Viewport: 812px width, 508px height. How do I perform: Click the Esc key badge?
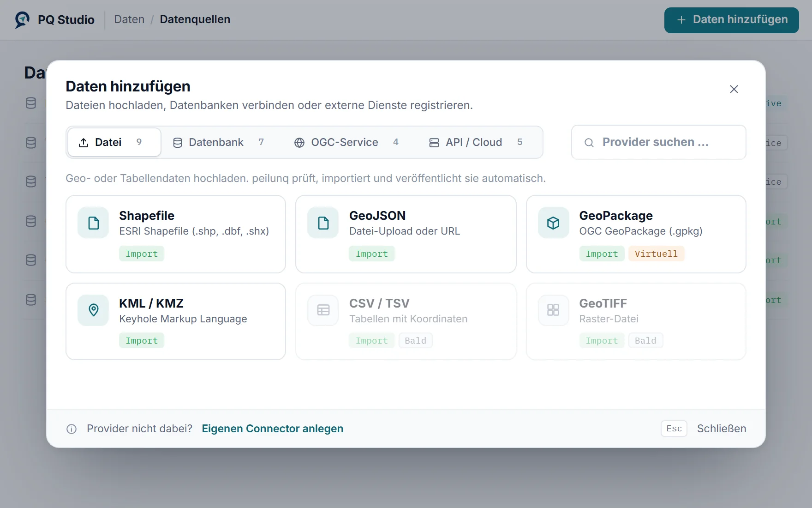coord(674,429)
